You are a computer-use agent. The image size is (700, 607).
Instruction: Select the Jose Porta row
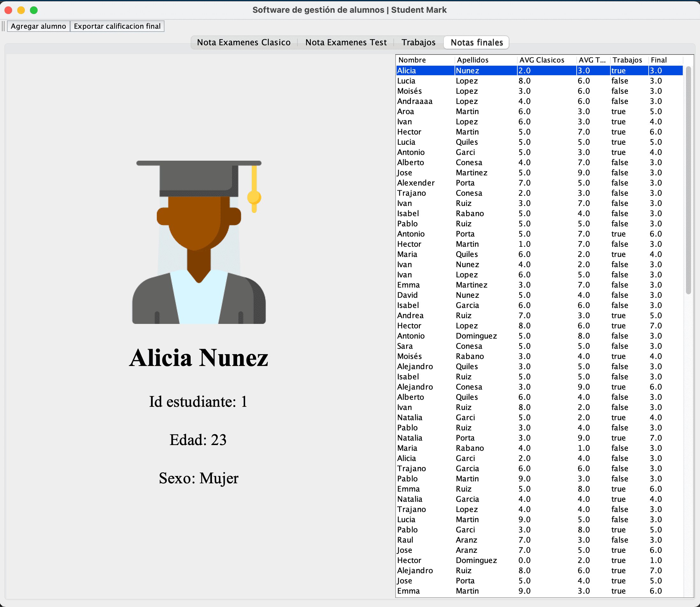tap(539, 581)
